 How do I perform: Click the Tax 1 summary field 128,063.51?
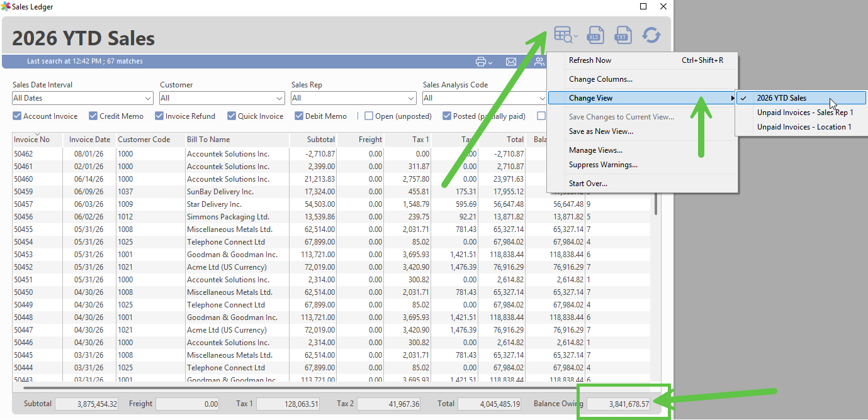tap(288, 404)
